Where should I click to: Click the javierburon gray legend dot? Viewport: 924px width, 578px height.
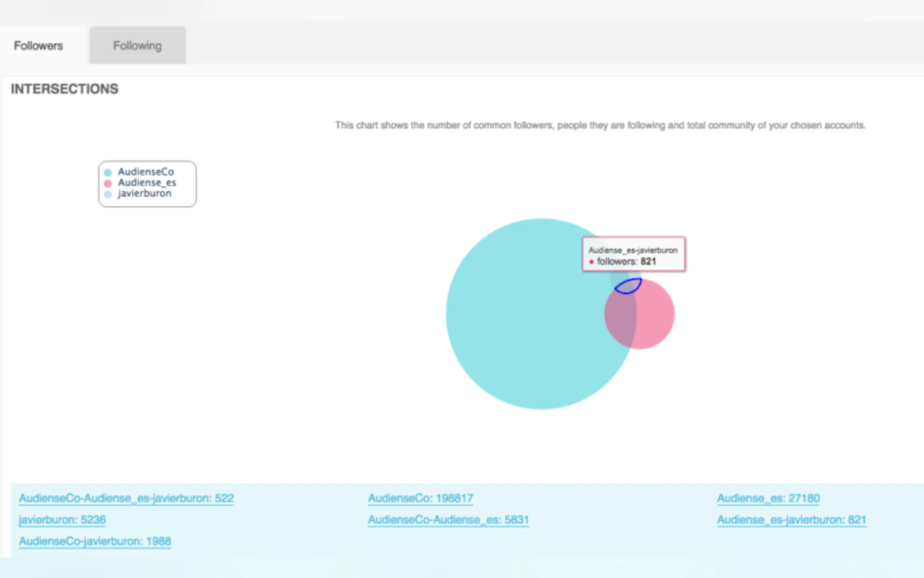108,194
